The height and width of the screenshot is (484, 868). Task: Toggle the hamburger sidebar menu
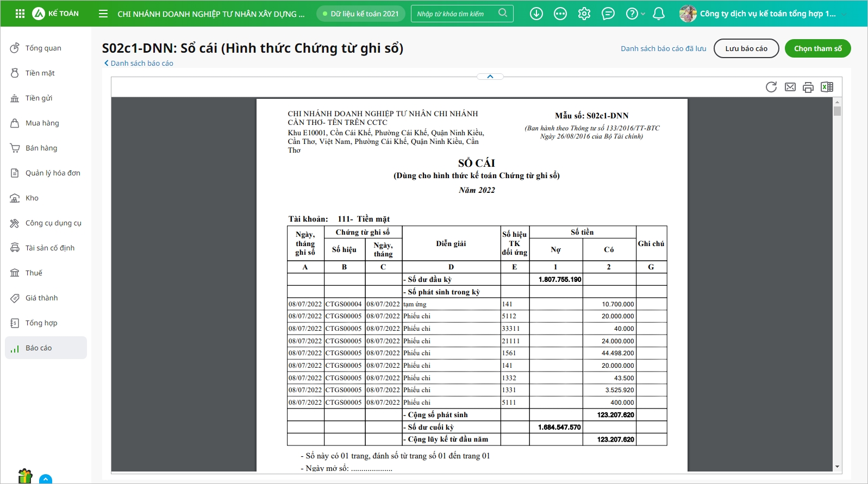point(103,14)
